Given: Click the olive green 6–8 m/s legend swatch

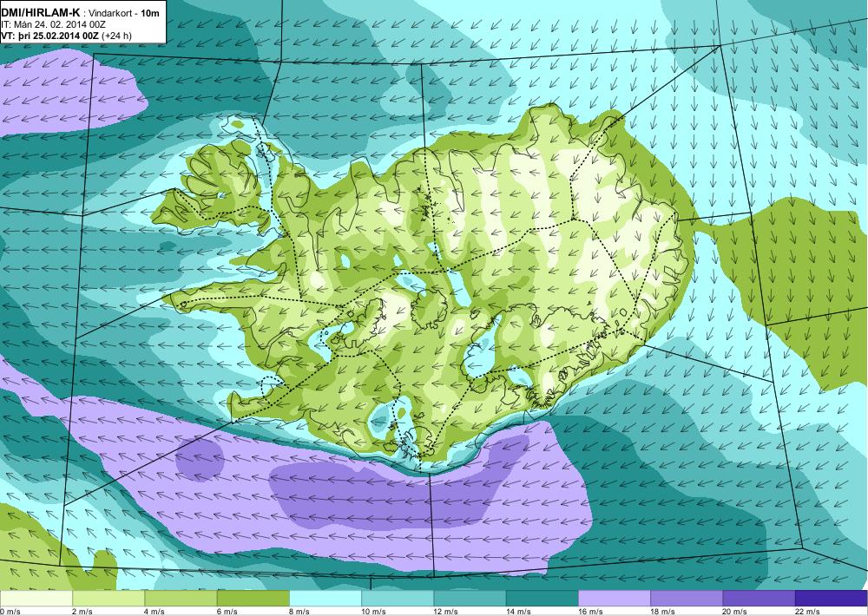Looking at the screenshot, I should [x=253, y=599].
